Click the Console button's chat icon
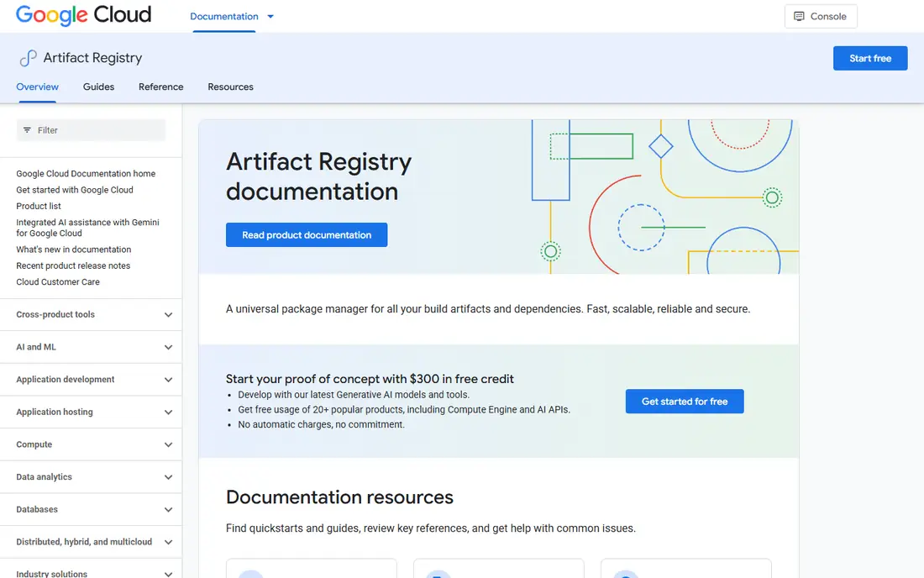The image size is (924, 578). [x=799, y=17]
